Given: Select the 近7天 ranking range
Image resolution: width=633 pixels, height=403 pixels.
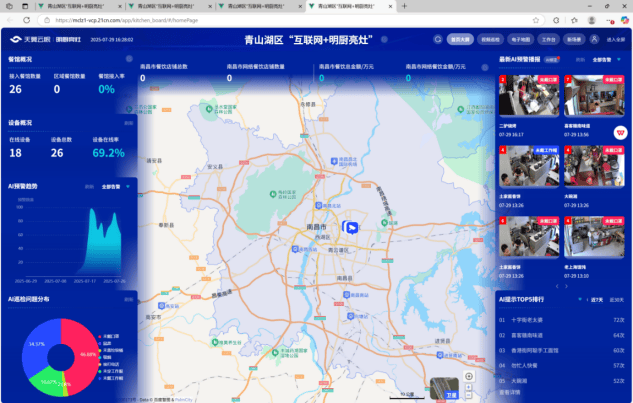Looking at the screenshot, I should click(x=596, y=299).
